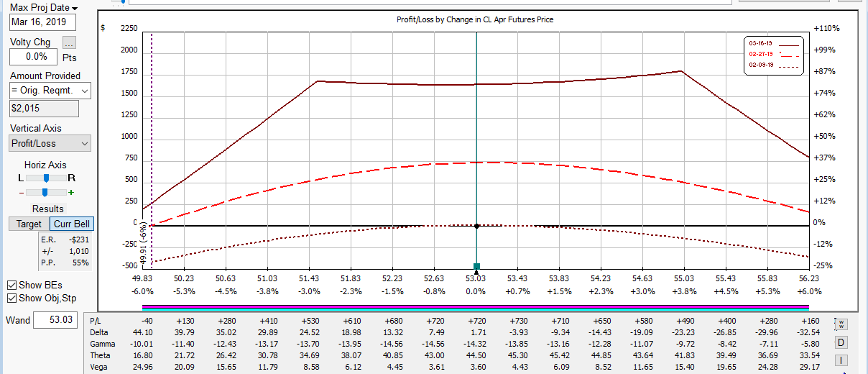Click the black diamond marker on the zero line
This screenshot has width=868, height=374.
click(x=476, y=226)
